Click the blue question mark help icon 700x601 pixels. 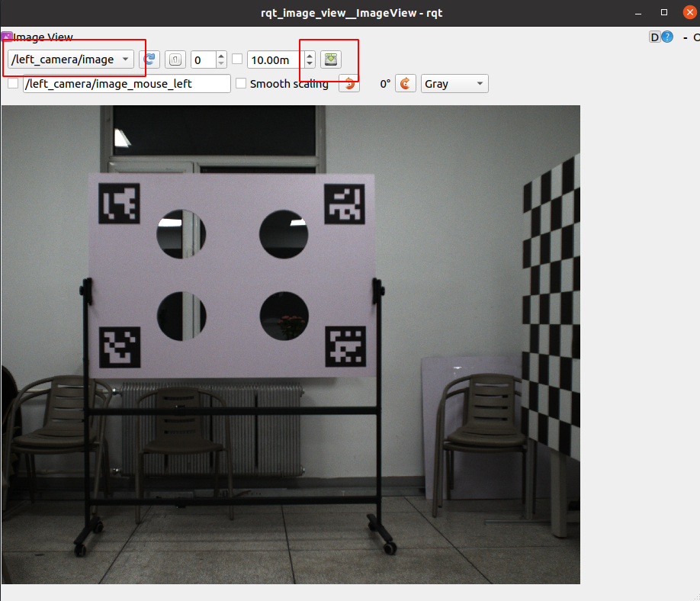[x=667, y=37]
